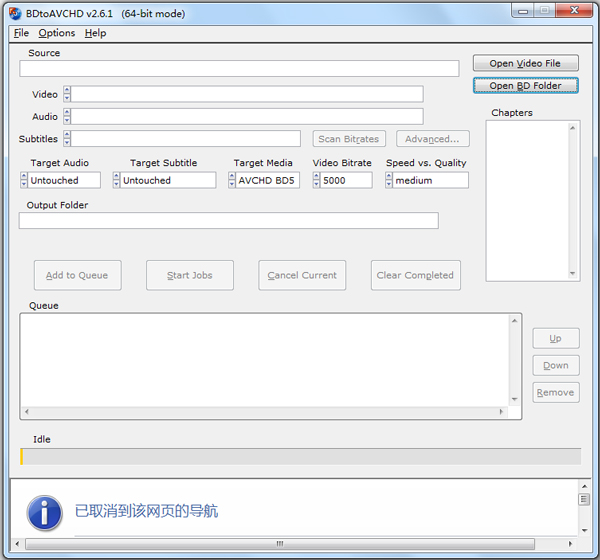Click the Add to Queue button
The width and height of the screenshot is (600, 560).
pos(77,275)
